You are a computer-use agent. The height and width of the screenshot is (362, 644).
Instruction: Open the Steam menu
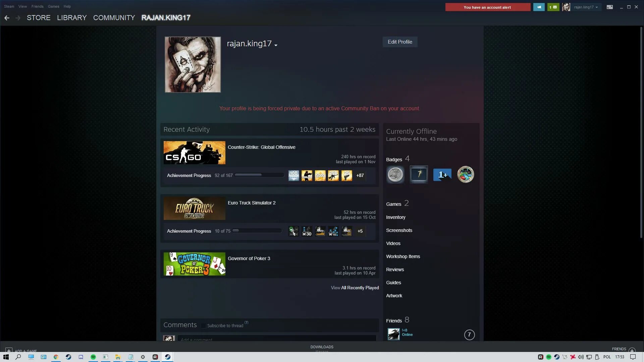click(x=9, y=6)
